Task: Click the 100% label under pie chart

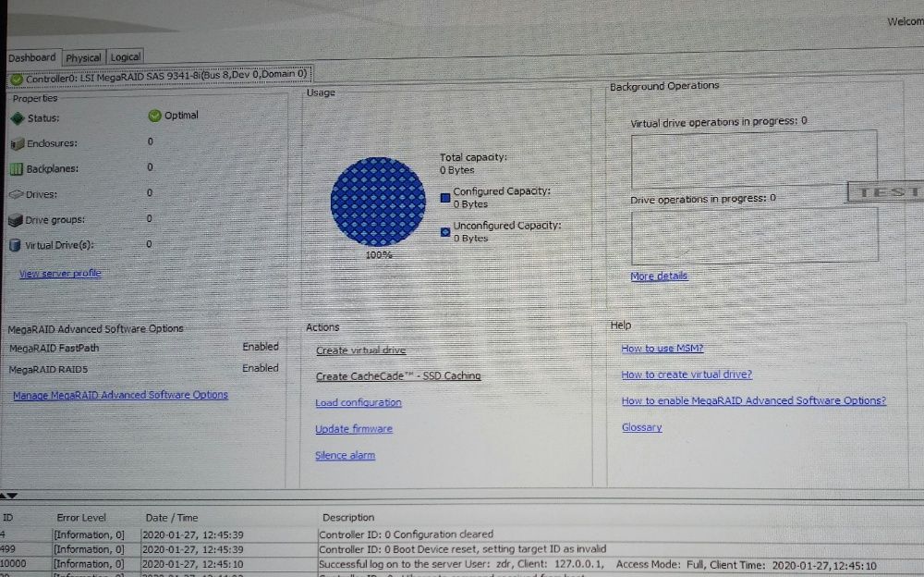Action: pyautogui.click(x=378, y=255)
